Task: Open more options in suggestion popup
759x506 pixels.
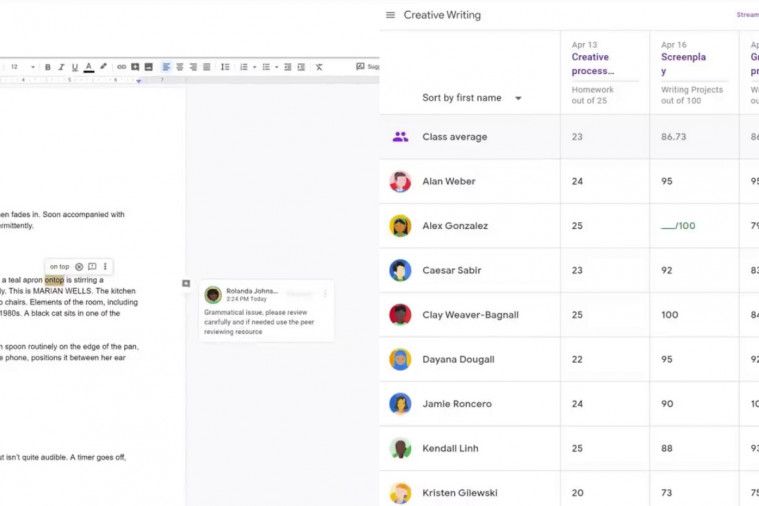Action: coord(105,267)
